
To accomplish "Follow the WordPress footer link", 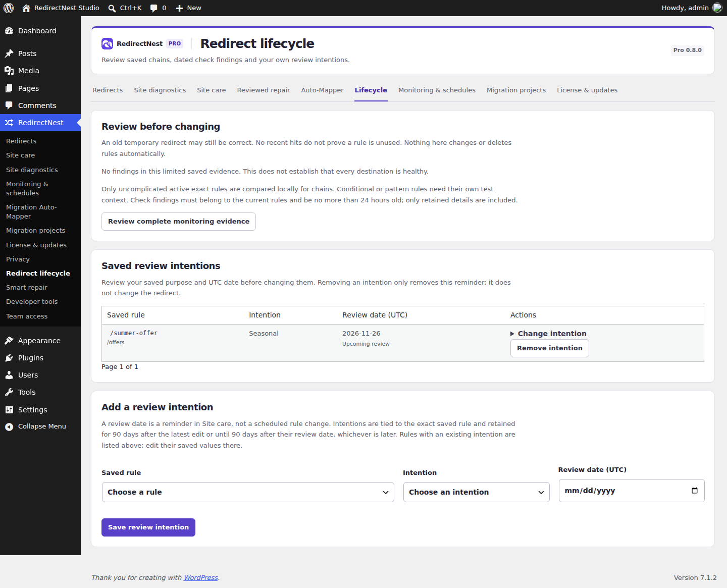I will pos(201,578).
